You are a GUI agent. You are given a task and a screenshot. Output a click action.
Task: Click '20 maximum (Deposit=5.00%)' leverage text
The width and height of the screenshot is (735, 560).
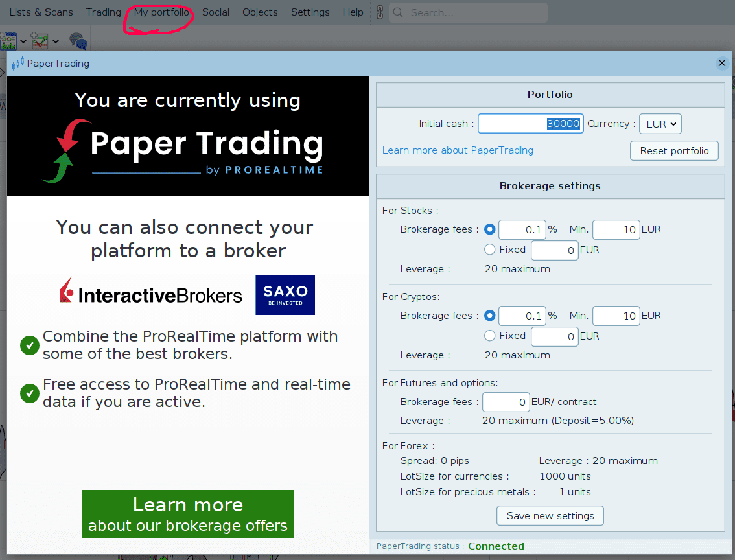coord(558,421)
